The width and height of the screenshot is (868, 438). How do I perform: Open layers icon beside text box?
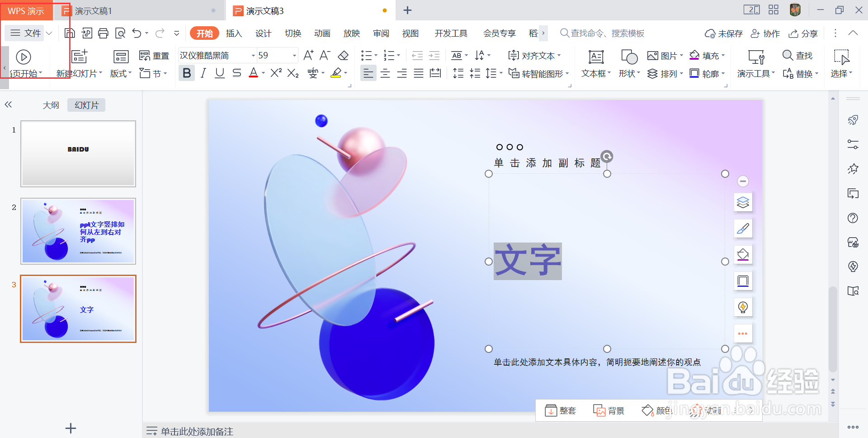[743, 202]
